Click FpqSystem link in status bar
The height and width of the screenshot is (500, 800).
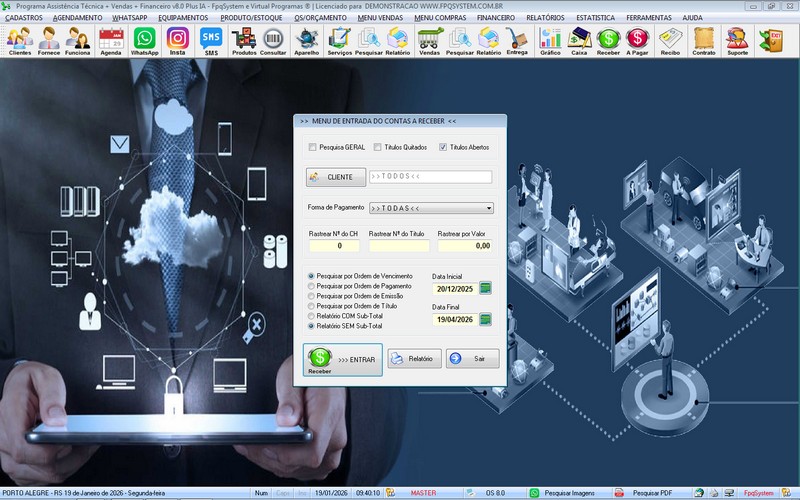click(758, 493)
